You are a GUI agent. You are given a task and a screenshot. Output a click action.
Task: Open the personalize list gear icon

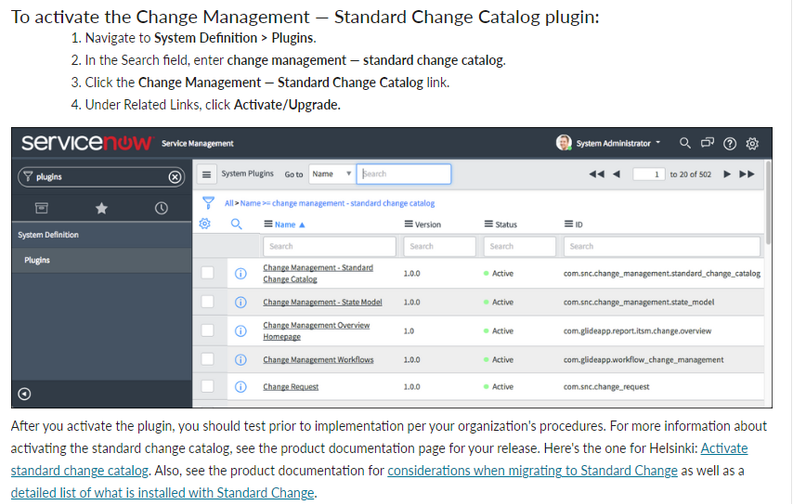tap(205, 223)
